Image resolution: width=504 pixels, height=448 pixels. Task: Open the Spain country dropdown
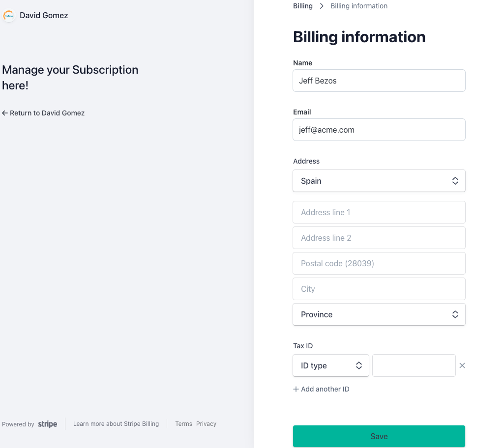coord(379,181)
